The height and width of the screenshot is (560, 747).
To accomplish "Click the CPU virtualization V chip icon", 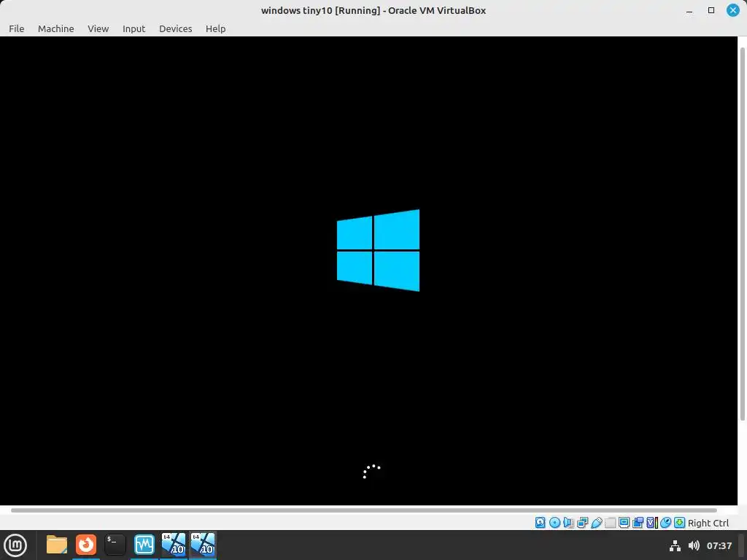I will pyautogui.click(x=651, y=522).
